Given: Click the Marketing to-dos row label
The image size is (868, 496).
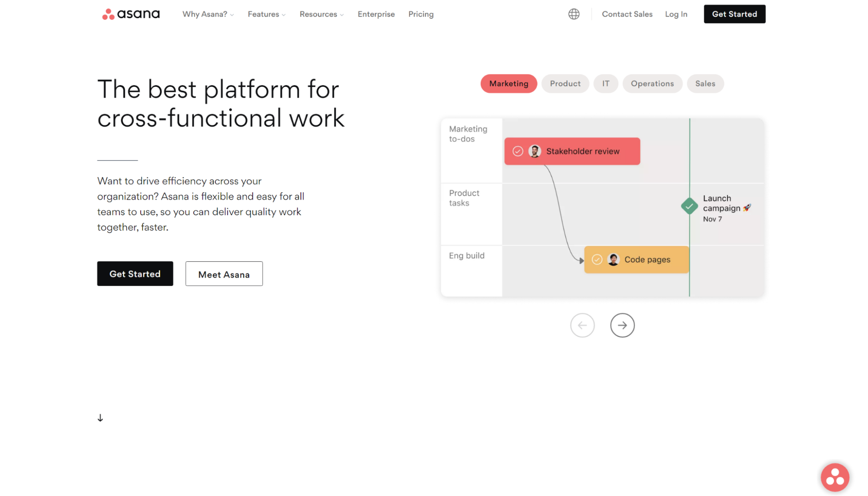Looking at the screenshot, I should [x=468, y=134].
